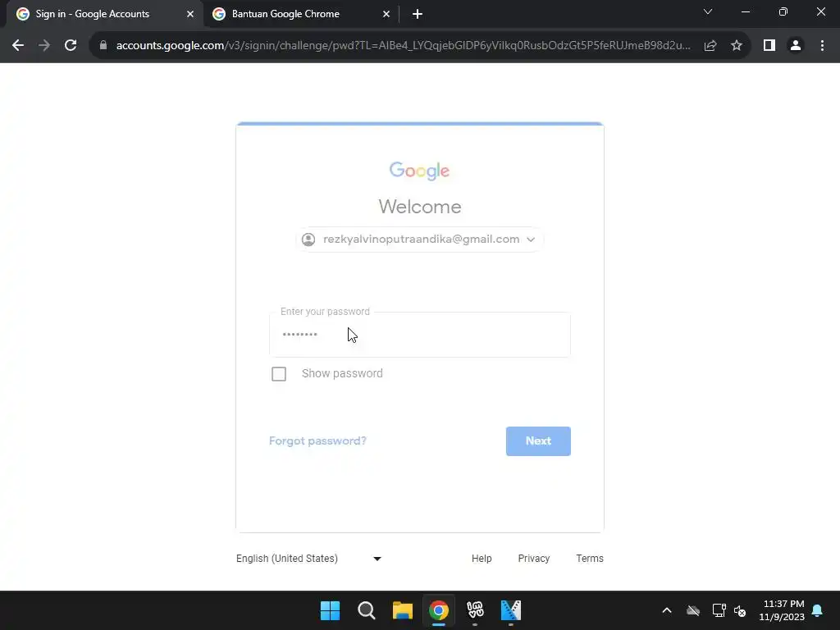Open the Chrome profile menu

(x=796, y=46)
